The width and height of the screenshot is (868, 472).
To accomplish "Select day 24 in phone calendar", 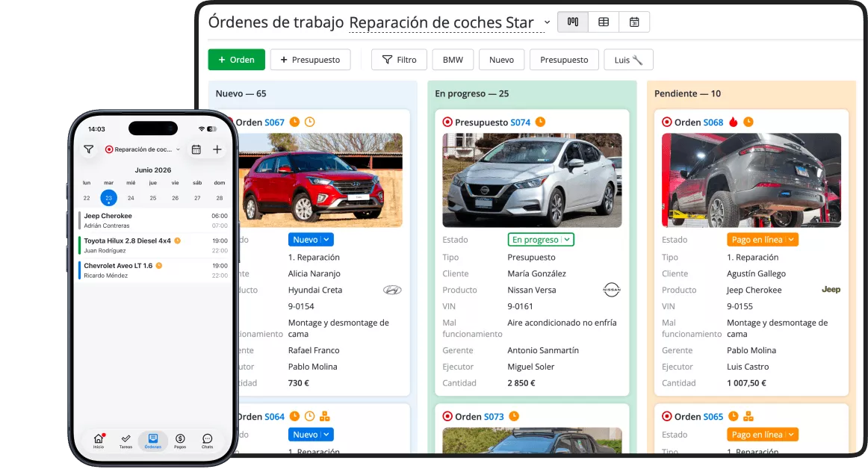I will tap(131, 198).
